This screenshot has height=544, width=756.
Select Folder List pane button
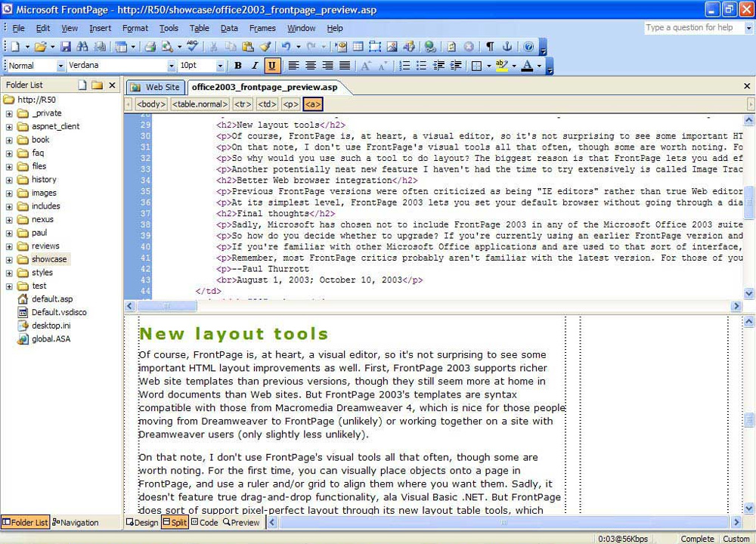point(25,522)
